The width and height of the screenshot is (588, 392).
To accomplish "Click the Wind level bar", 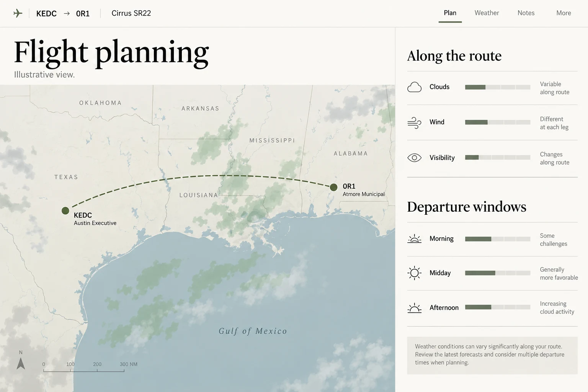I will point(498,122).
